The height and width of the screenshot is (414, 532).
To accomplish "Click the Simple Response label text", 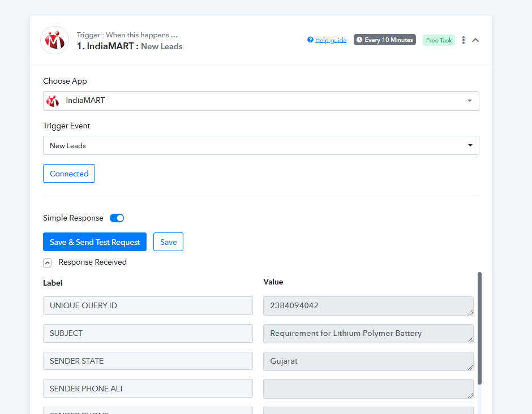I will tap(73, 218).
